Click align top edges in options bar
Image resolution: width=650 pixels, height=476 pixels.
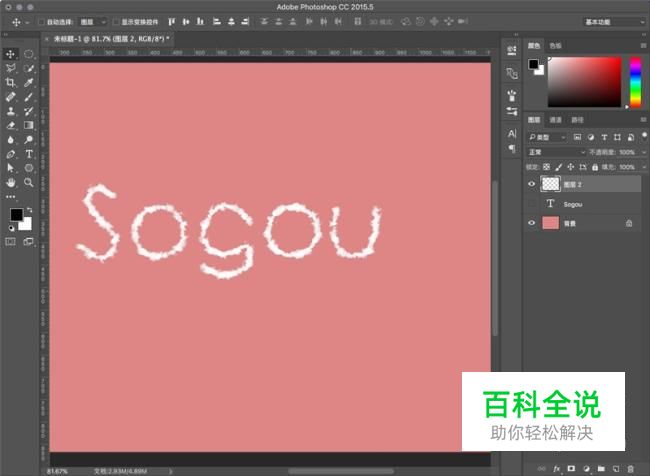coord(171,22)
